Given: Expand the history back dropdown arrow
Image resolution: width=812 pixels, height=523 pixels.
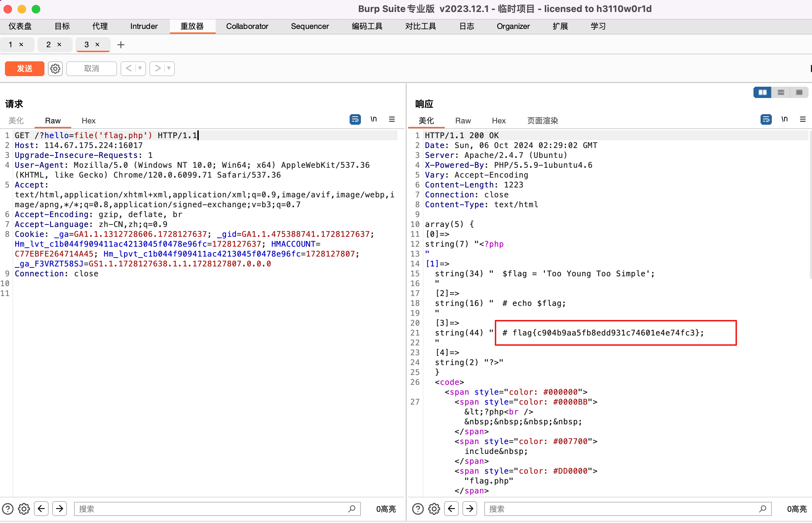Looking at the screenshot, I should (x=140, y=68).
